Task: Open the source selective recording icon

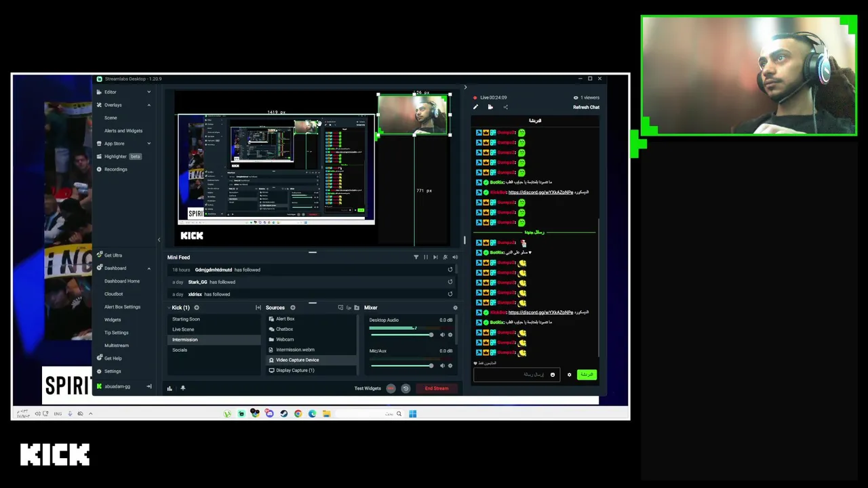Action: click(340, 308)
